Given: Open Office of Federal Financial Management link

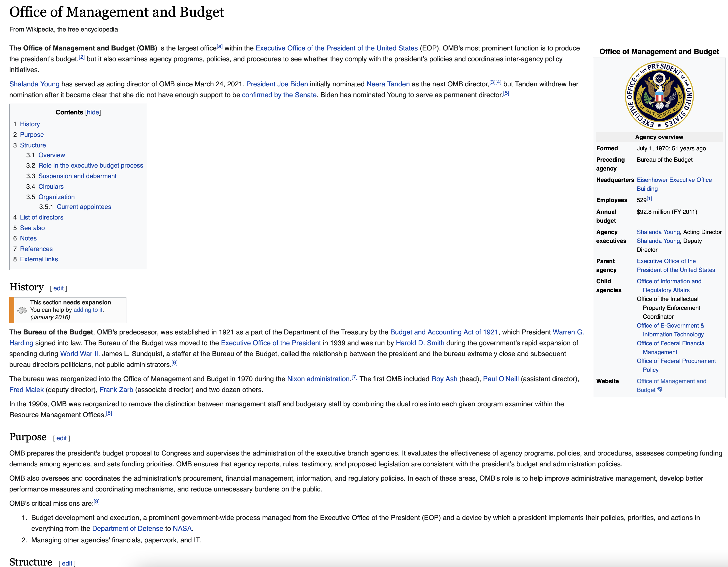Looking at the screenshot, I should tap(671, 347).
